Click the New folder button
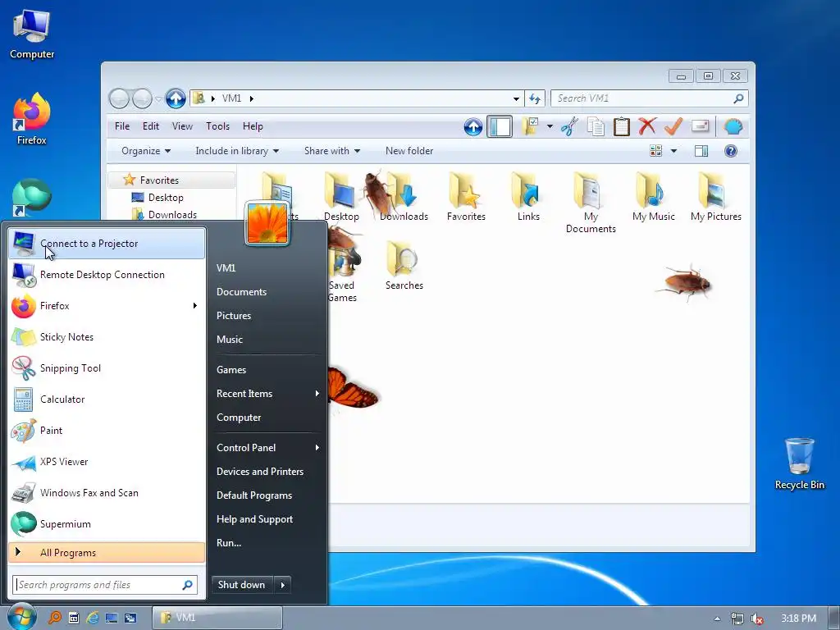 tap(409, 151)
